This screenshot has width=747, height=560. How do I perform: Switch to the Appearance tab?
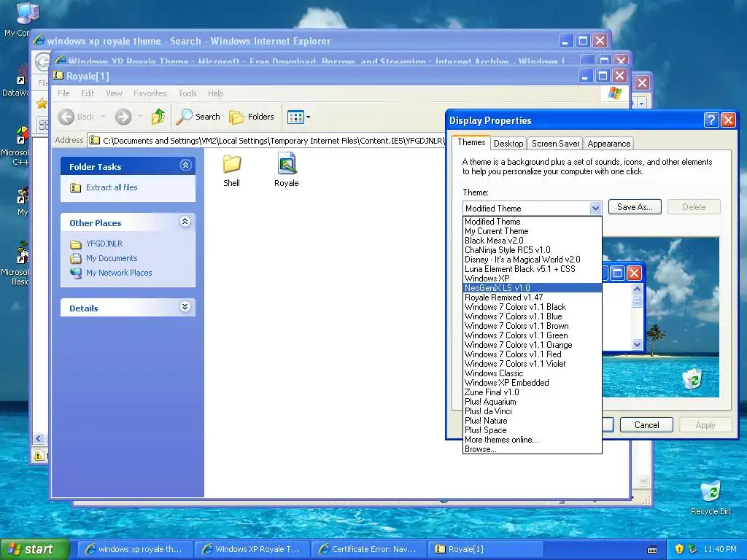[609, 144]
